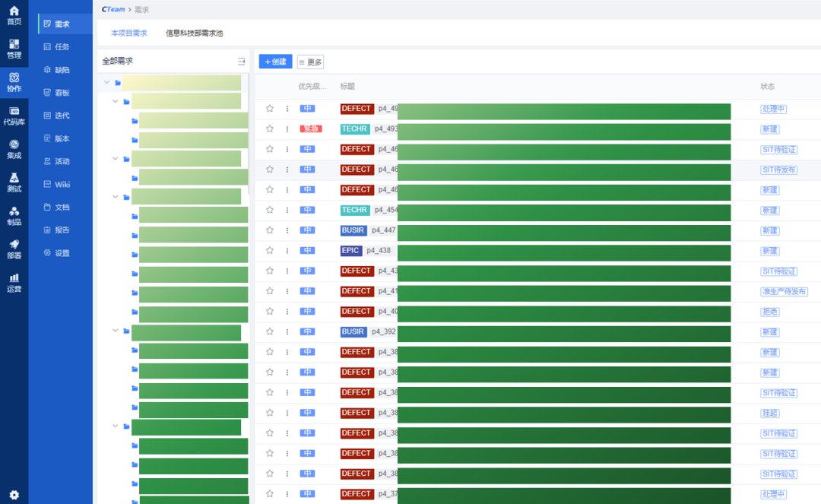Click the 紧急 urgent priority tag
This screenshot has width=821, height=504.
click(310, 128)
